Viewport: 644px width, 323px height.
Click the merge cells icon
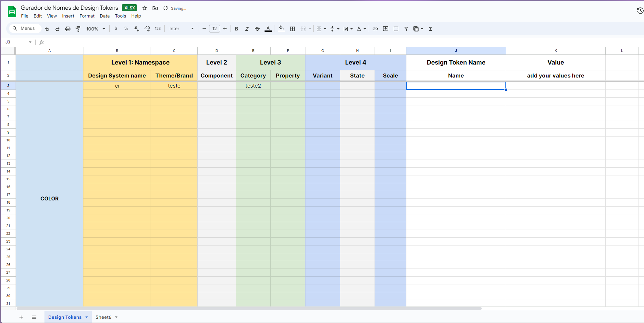tap(303, 29)
